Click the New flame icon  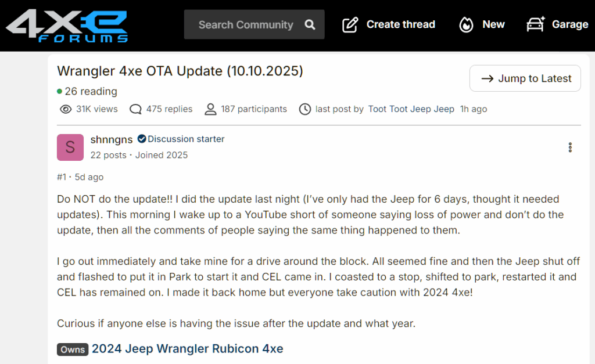pyautogui.click(x=466, y=24)
